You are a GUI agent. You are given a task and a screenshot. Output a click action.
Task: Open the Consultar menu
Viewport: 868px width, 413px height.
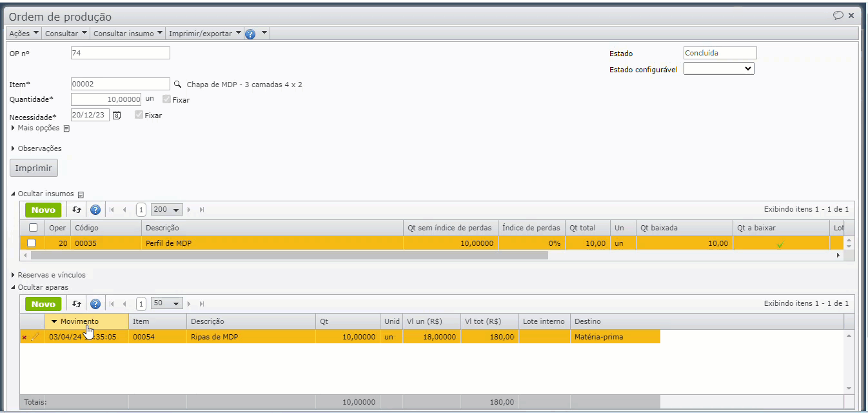(66, 34)
